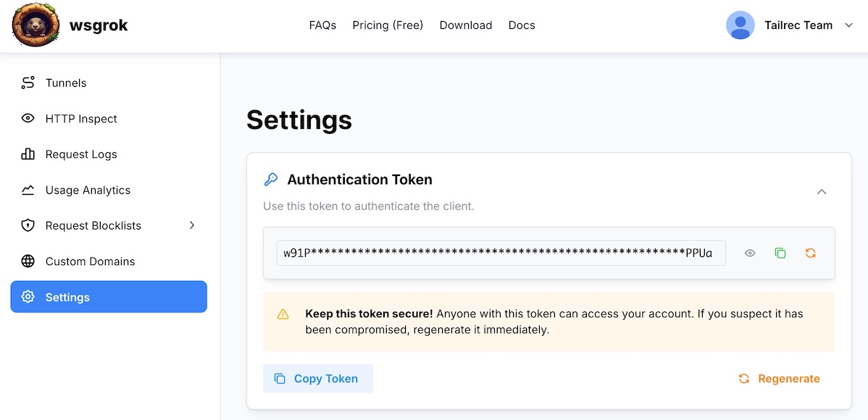Copy the token using the small copy icon
This screenshot has width=868, height=420.
[x=780, y=253]
